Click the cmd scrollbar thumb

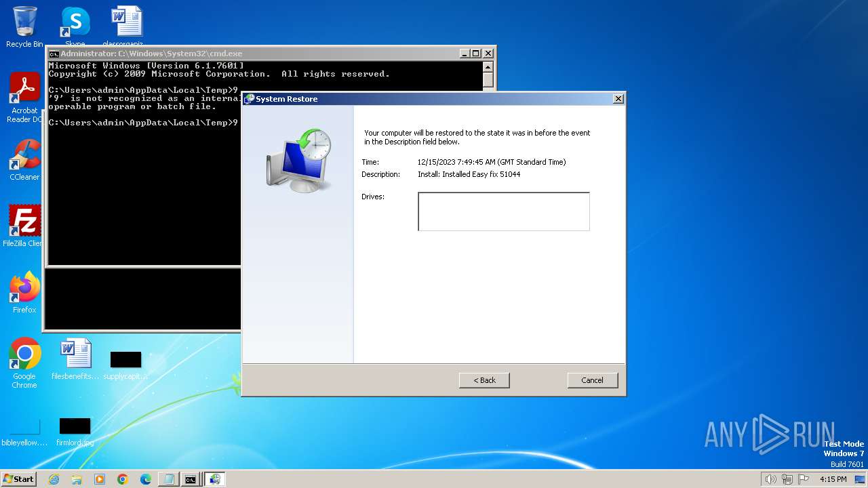(x=488, y=79)
